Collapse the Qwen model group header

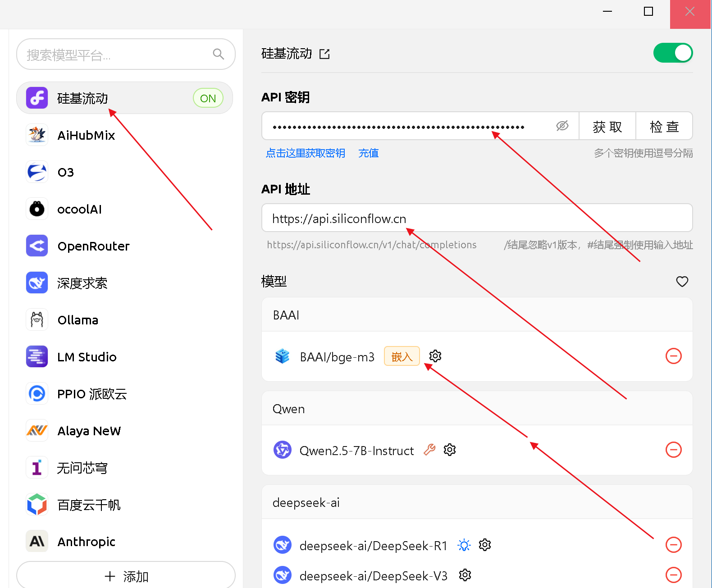pyautogui.click(x=477, y=409)
